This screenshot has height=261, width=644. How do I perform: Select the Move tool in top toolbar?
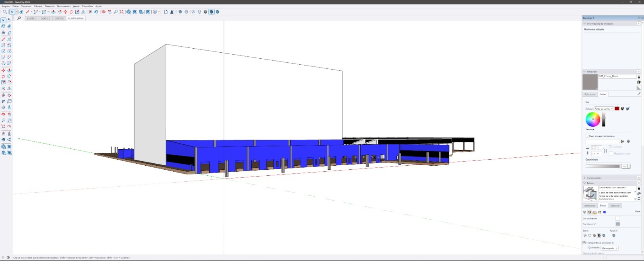pos(65,12)
